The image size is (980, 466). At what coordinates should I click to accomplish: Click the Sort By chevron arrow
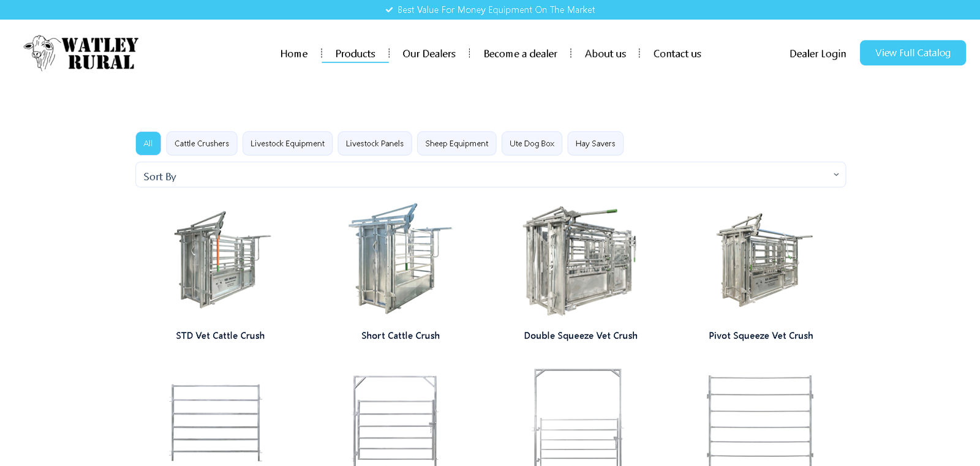point(836,175)
